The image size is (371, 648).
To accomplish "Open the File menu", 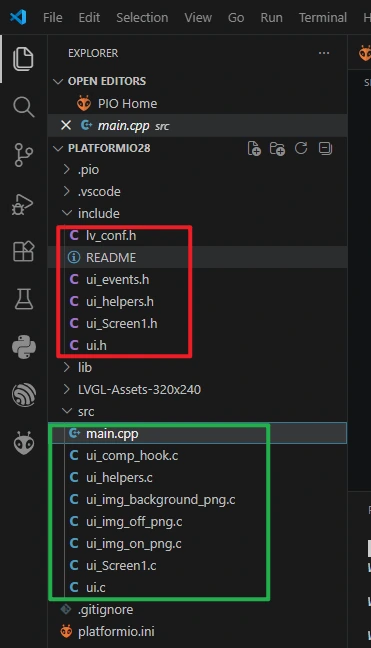I will click(52, 17).
